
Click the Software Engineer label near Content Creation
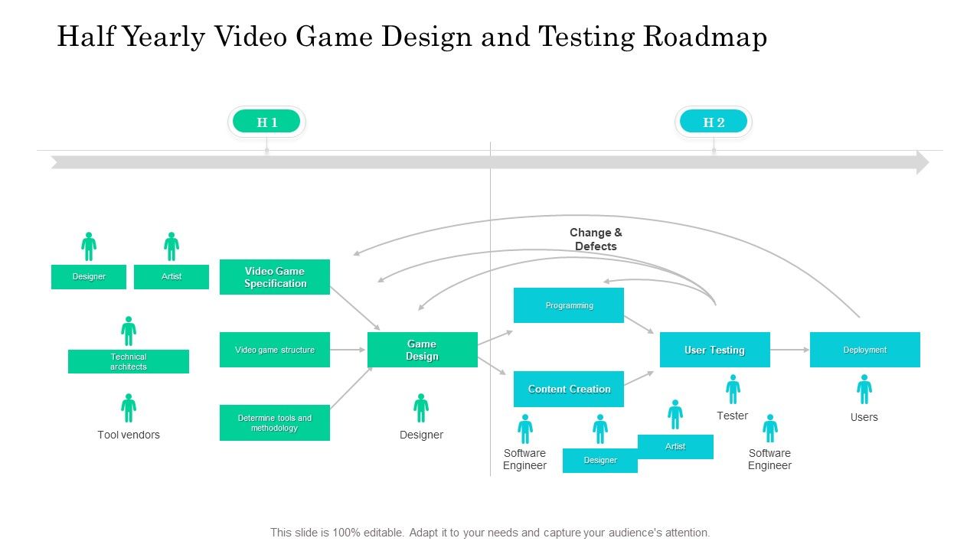[x=525, y=459]
